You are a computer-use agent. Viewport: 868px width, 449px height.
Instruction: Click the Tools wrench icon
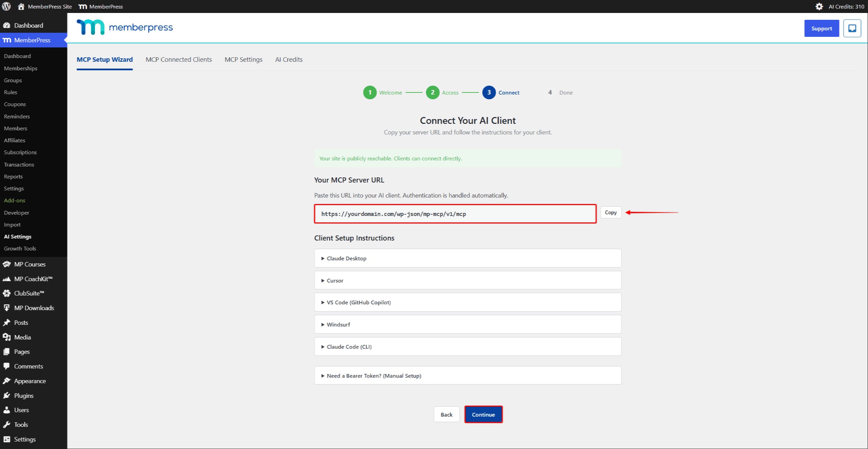tap(6, 424)
